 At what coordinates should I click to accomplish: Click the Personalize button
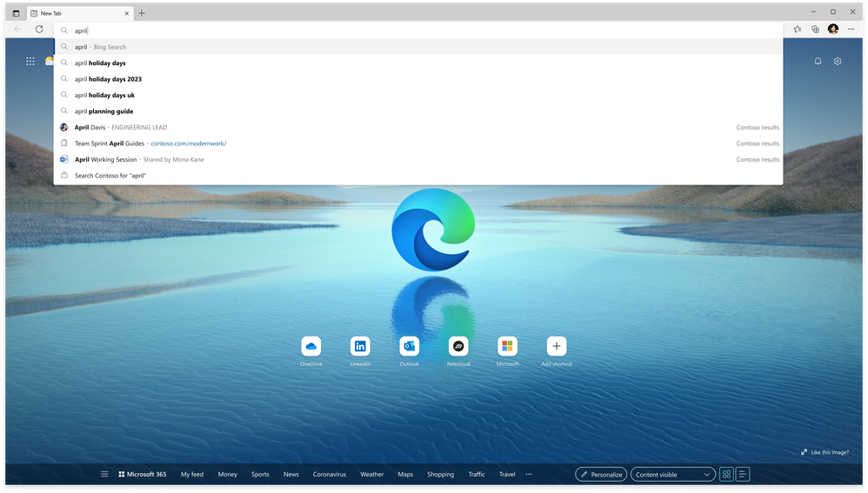pyautogui.click(x=601, y=475)
